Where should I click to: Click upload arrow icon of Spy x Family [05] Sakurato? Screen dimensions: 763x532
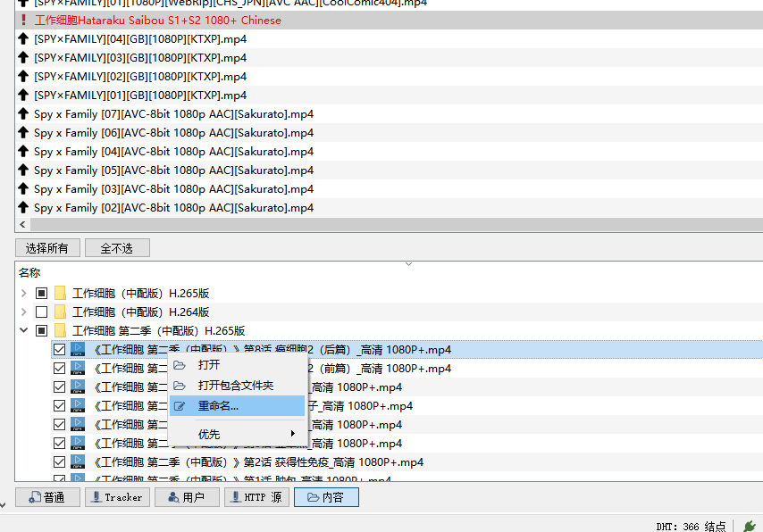(x=23, y=170)
